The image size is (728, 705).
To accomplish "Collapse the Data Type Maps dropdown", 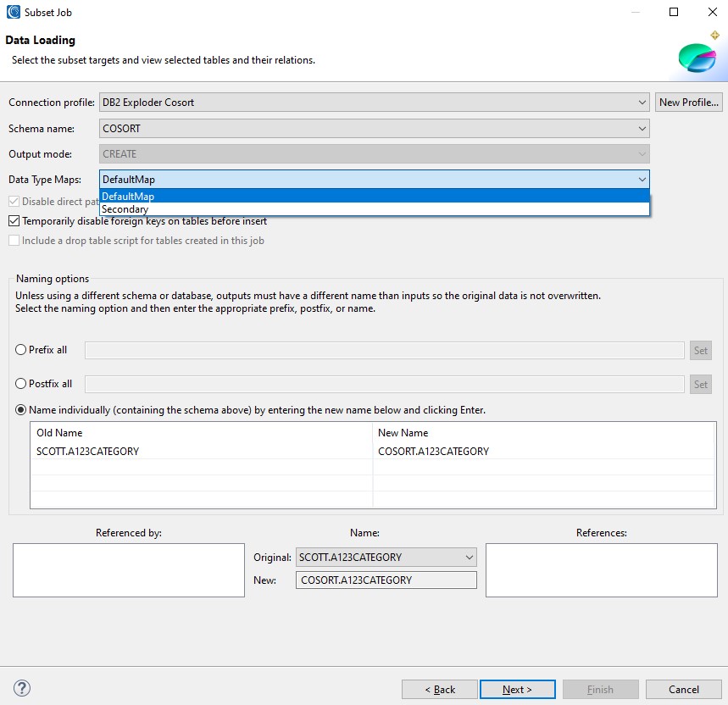I will click(x=642, y=180).
